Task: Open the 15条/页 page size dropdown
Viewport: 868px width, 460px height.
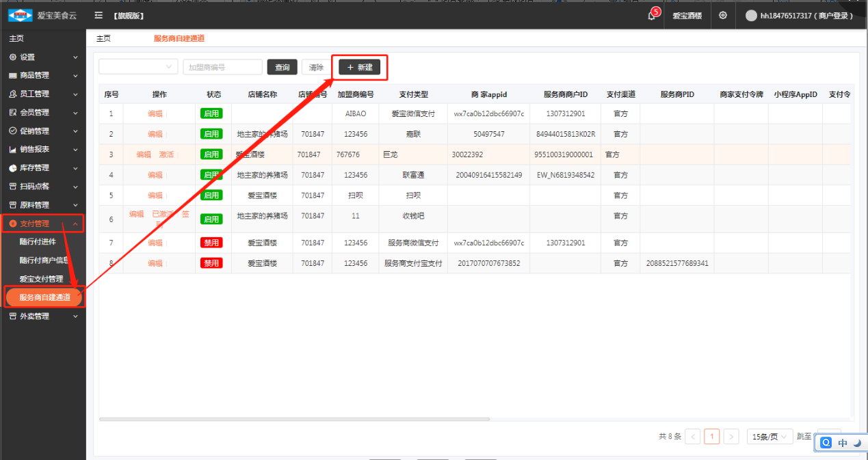Action: [770, 437]
